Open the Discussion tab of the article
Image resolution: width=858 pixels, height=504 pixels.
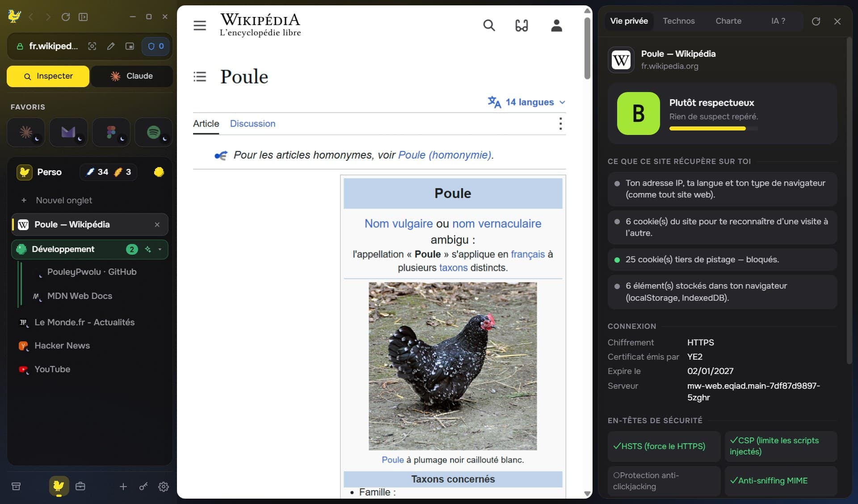252,124
